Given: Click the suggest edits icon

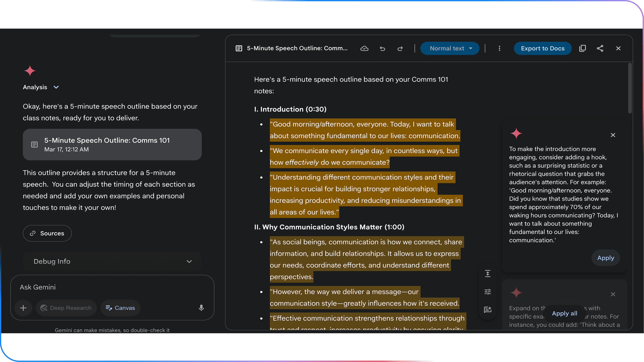Looking at the screenshot, I should tap(488, 310).
